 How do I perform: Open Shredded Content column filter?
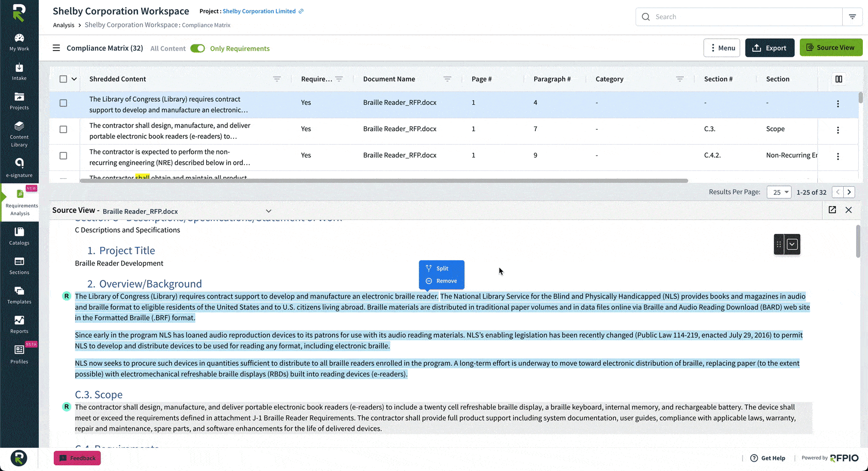pos(277,79)
